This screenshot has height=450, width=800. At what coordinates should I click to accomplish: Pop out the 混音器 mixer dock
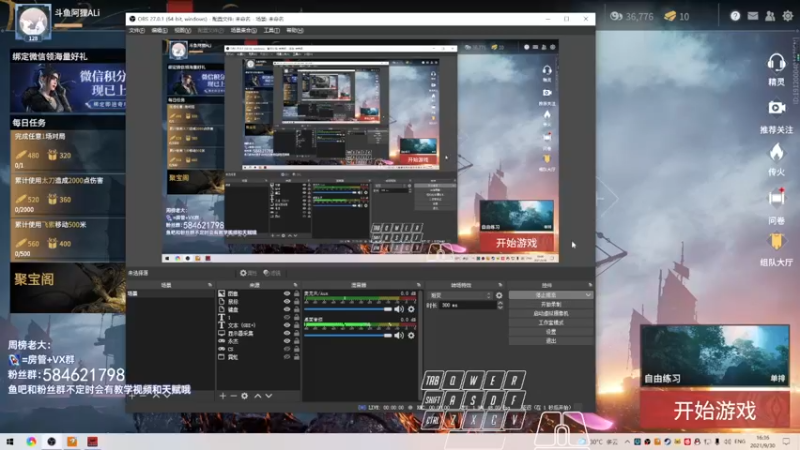418,285
